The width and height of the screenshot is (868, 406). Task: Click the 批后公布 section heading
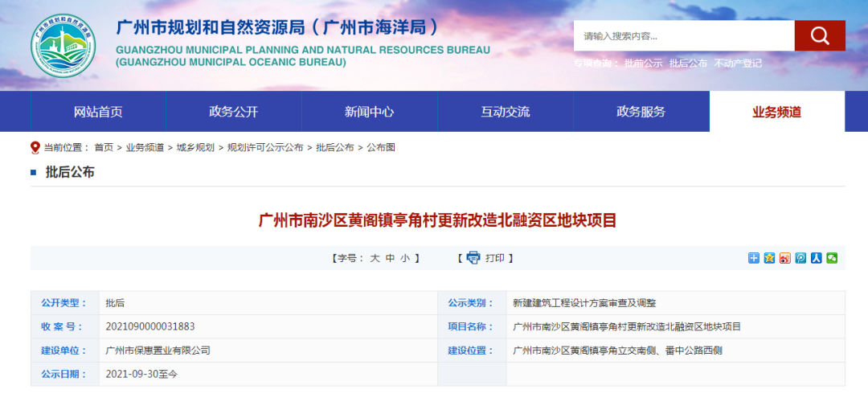(70, 172)
